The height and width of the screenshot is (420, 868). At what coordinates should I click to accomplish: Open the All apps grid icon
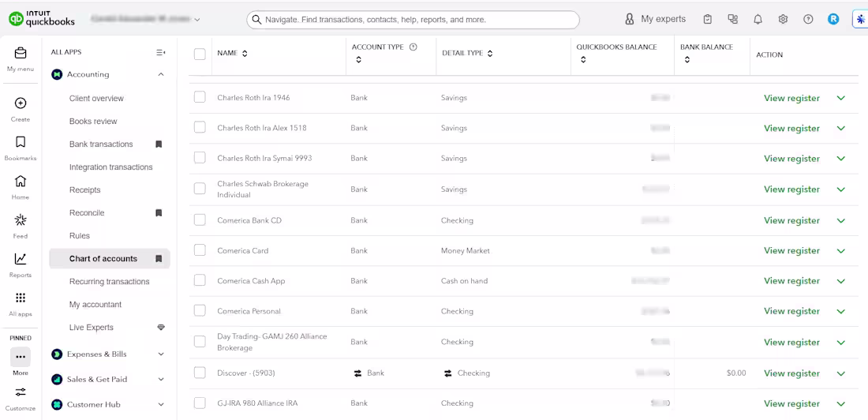coord(21,298)
